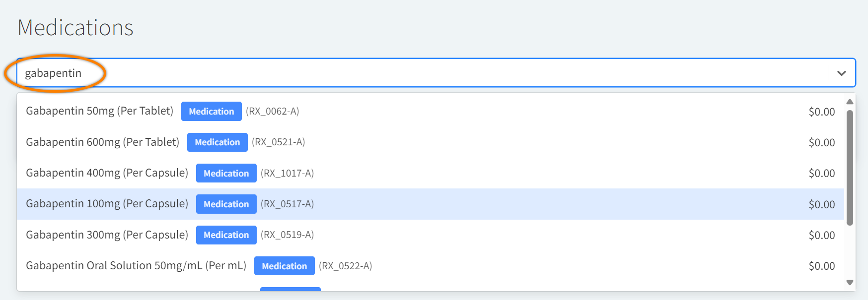
Task: Click the dropdown list scrollbar thumb
Action: [850, 168]
